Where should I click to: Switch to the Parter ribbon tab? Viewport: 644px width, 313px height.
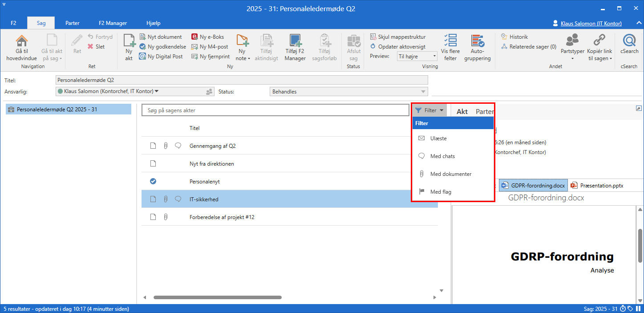coord(73,23)
